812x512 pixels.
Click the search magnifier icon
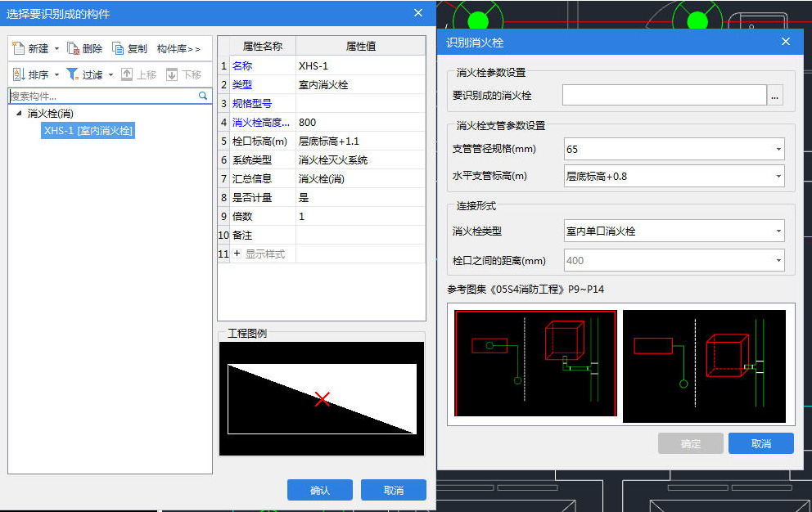click(x=203, y=96)
